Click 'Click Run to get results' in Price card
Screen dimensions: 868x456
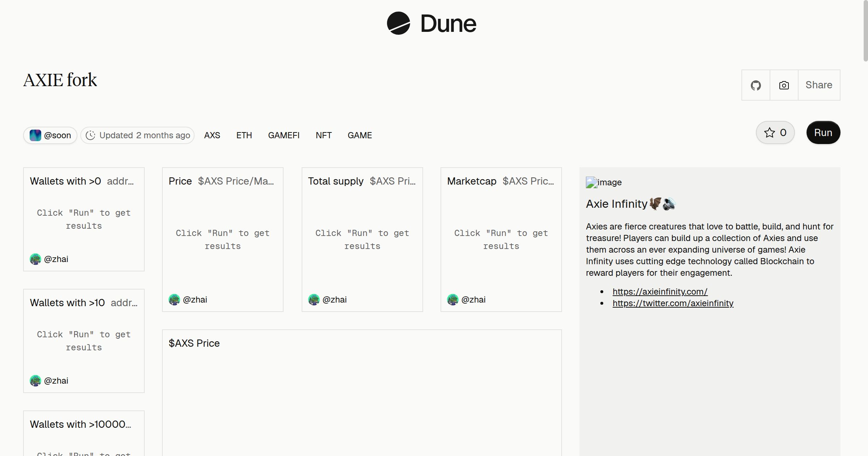tap(223, 240)
